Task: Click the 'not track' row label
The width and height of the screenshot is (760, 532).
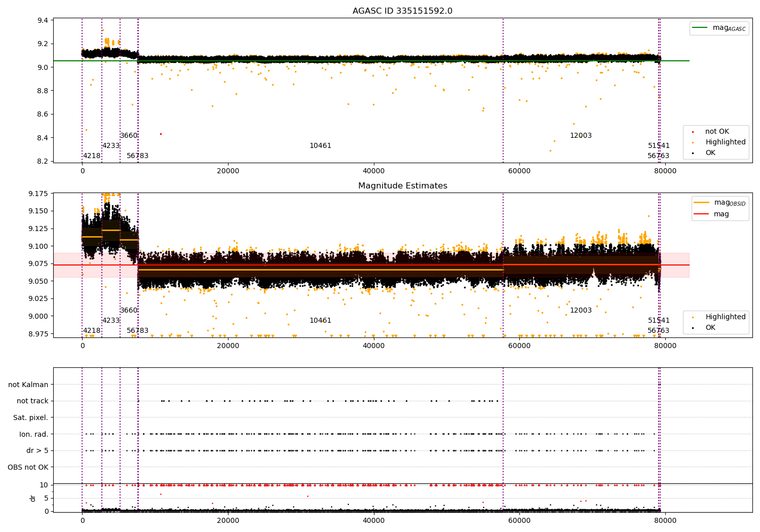Action: (32, 401)
